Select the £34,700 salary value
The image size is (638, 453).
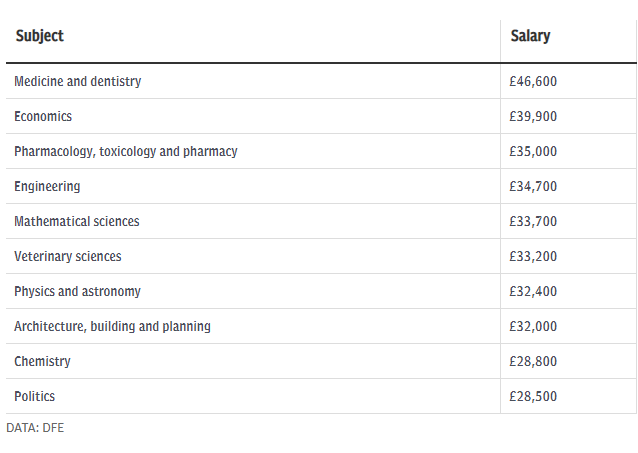(533, 186)
